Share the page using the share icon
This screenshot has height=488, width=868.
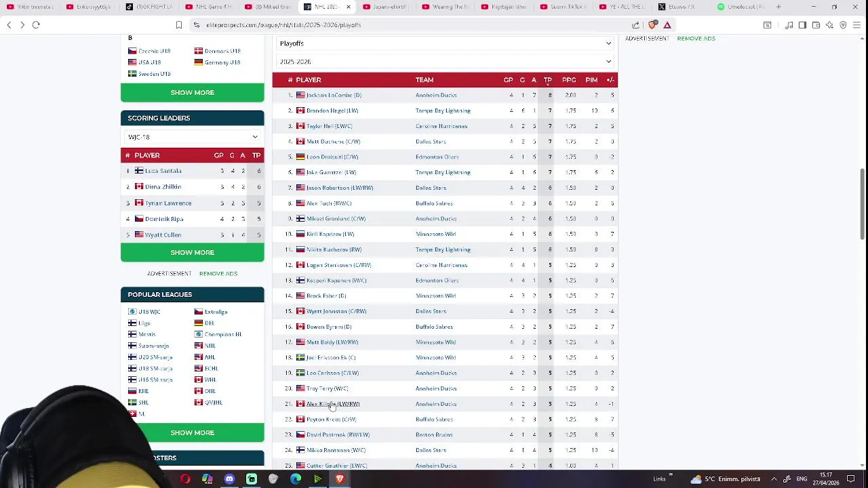635,25
